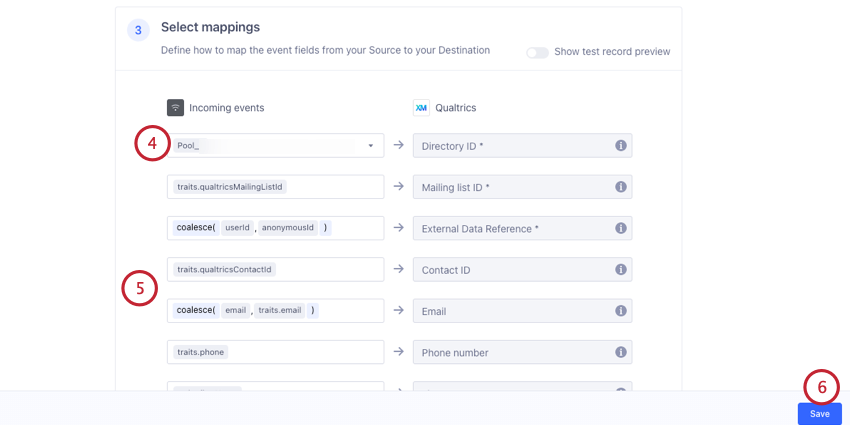Image resolution: width=850 pixels, height=425 pixels.
Task: Click the External Data Reference destination field
Action: click(510, 228)
